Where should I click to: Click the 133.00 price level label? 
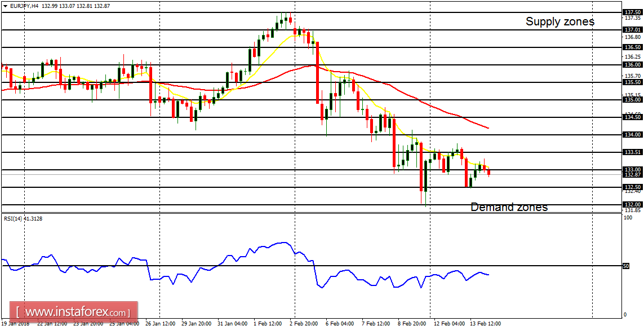pos(632,169)
